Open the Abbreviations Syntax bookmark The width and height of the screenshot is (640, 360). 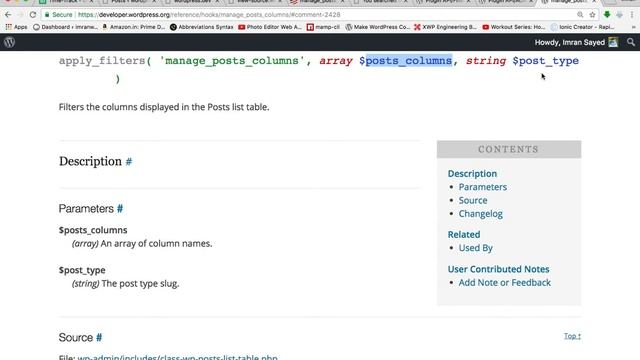[x=202, y=27]
